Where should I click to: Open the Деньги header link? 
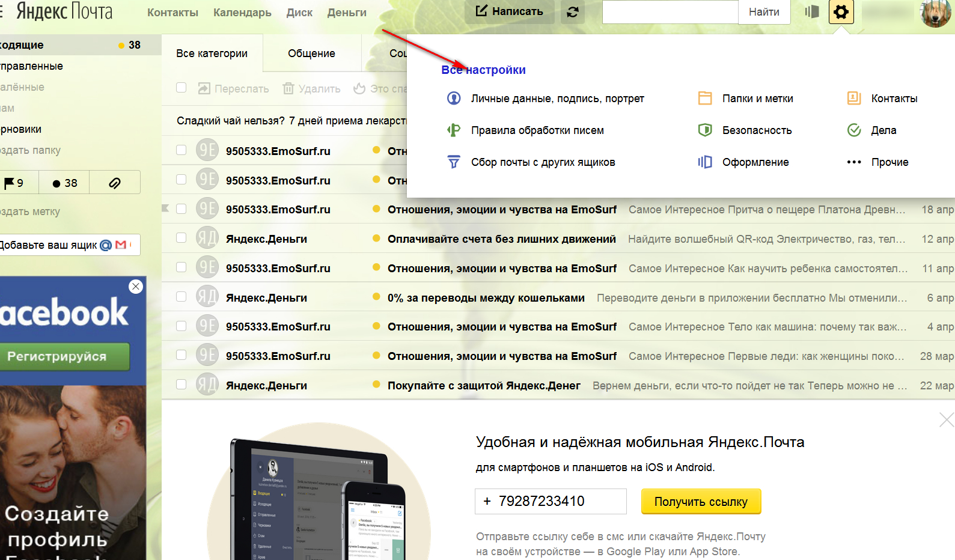(x=347, y=13)
